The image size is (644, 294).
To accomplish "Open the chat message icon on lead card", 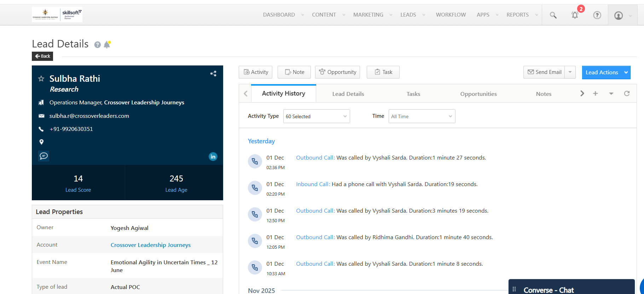I will tap(44, 156).
